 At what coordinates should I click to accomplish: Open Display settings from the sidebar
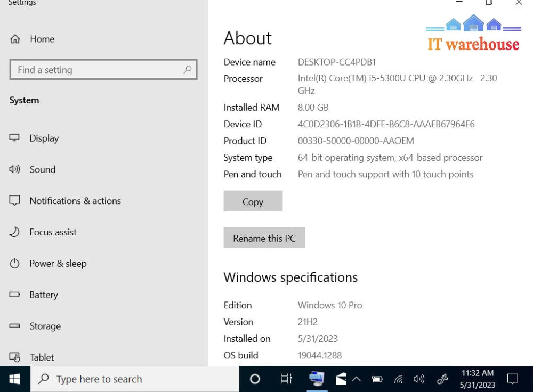point(44,138)
